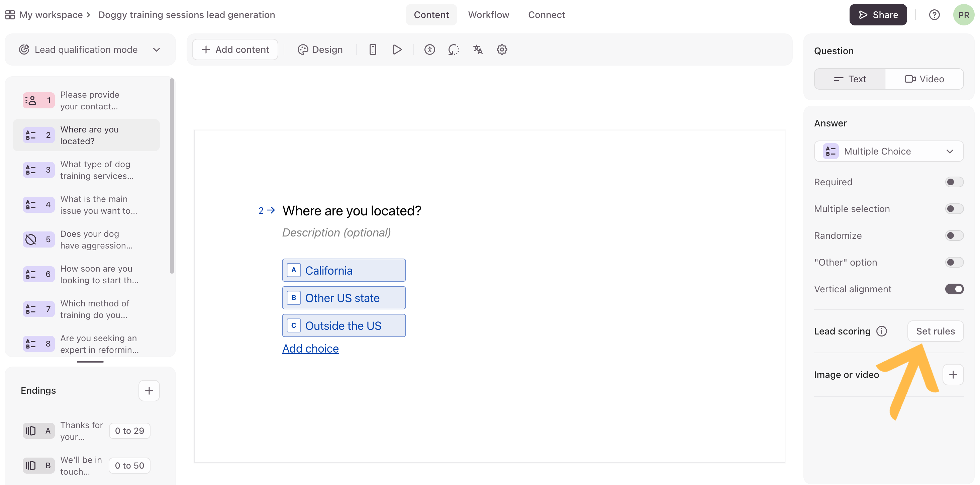Click the ending screen icon for ending B
980x485 pixels.
coord(31,466)
